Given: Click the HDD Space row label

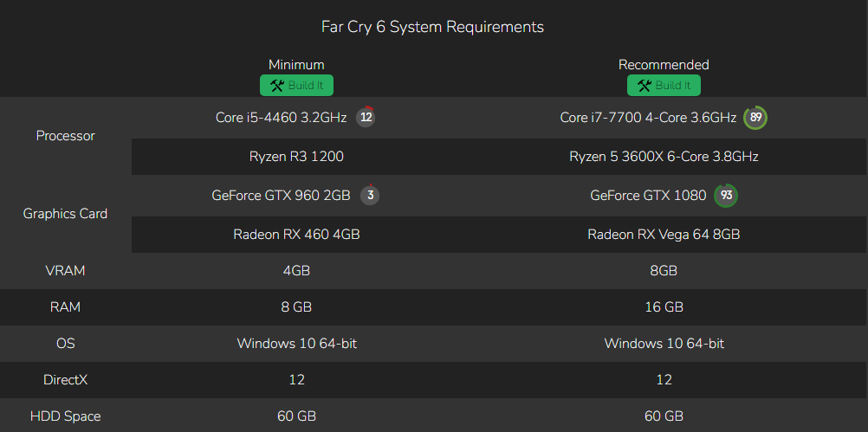Looking at the screenshot, I should 65,416.
